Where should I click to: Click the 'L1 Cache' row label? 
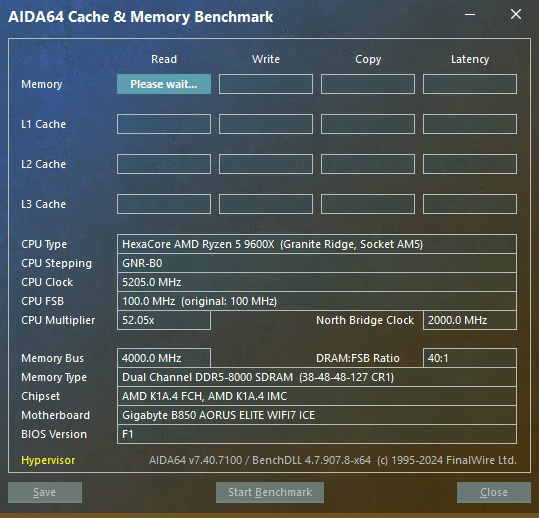pyautogui.click(x=43, y=124)
